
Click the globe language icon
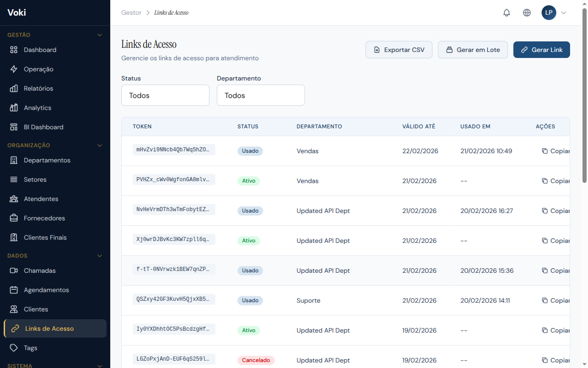527,12
